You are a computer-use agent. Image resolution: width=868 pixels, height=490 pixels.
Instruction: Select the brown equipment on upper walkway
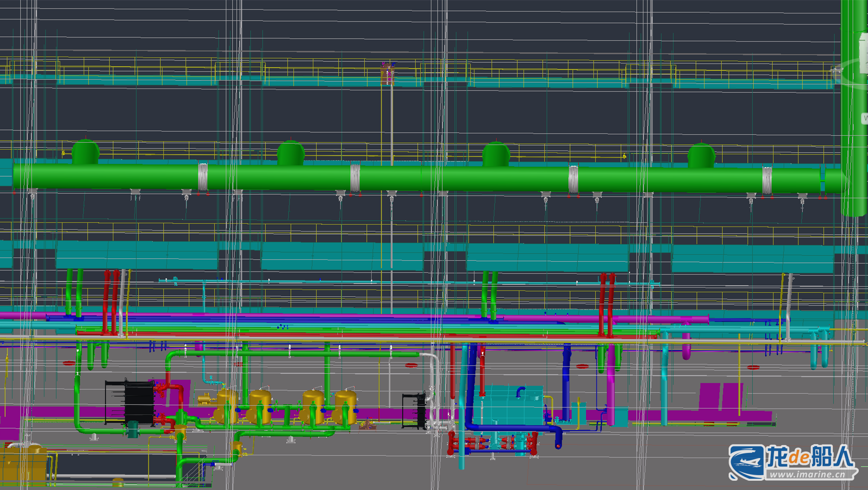pos(387,74)
